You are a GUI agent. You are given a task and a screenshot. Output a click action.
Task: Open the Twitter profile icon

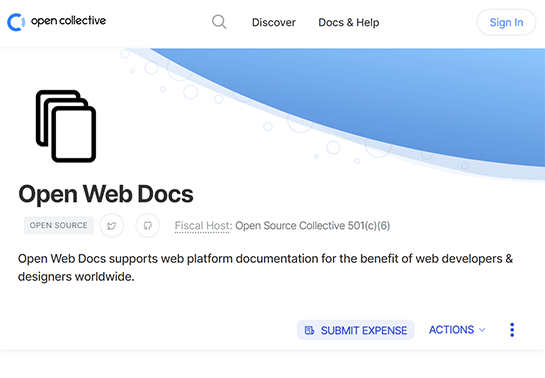[112, 226]
